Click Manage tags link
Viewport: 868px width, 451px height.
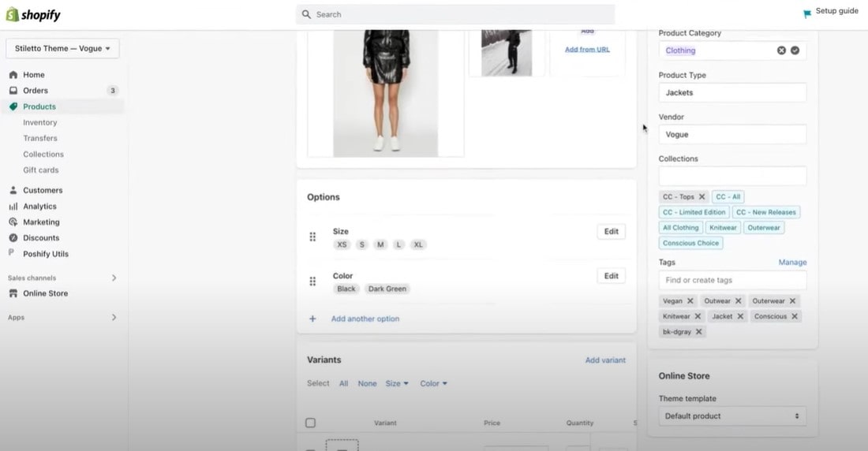[x=793, y=263]
